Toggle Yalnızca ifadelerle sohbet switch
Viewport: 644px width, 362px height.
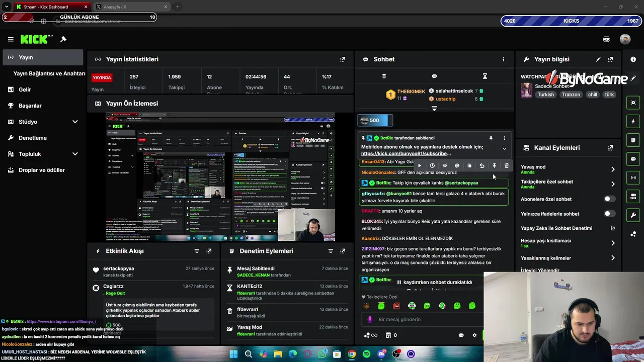click(609, 214)
